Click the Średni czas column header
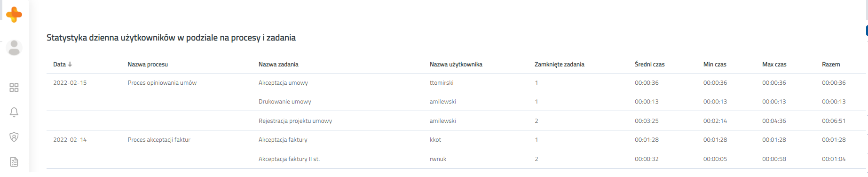This screenshot has height=177, width=868. pos(649,64)
